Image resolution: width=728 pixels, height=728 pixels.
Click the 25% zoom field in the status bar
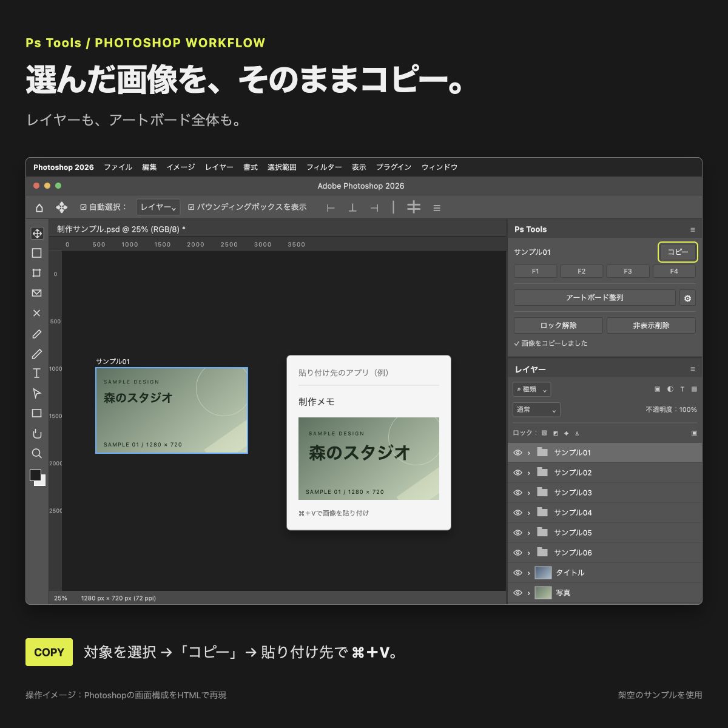click(x=61, y=598)
